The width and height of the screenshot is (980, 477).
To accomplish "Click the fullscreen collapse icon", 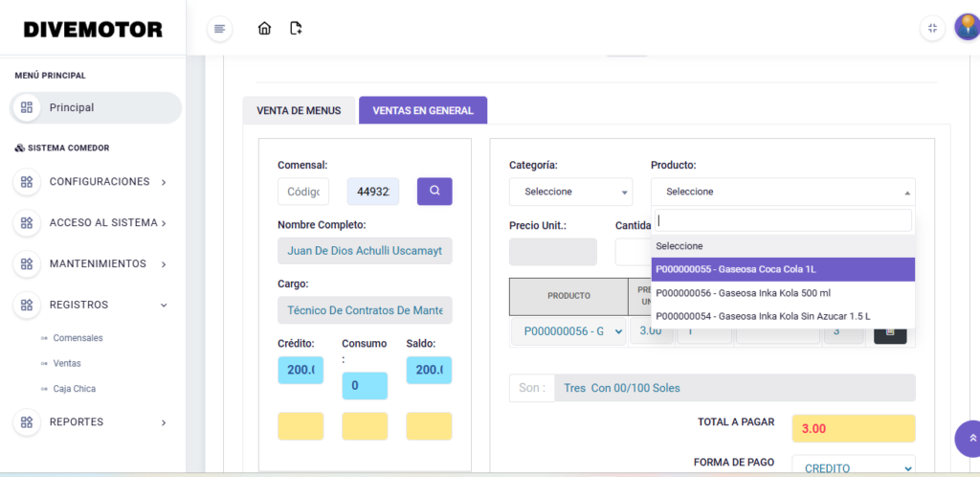I will [x=932, y=29].
